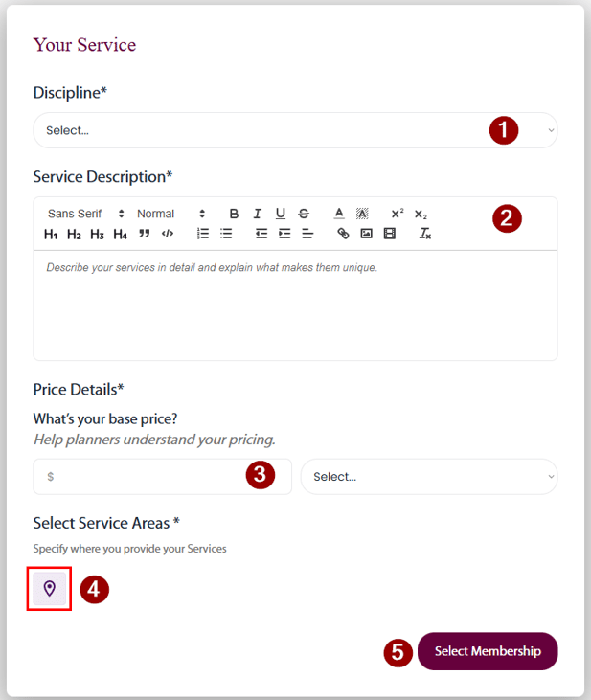
Task: Open the text color picker
Action: (x=339, y=214)
